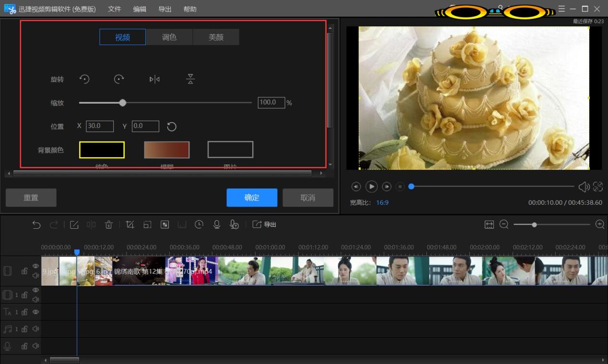
Task: Split the clip at the playhead
Action: [91, 224]
